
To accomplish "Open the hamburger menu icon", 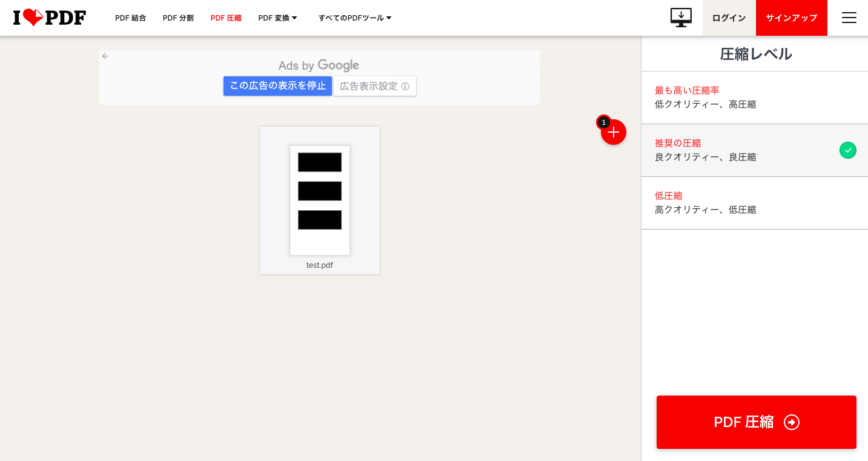I will coord(849,18).
